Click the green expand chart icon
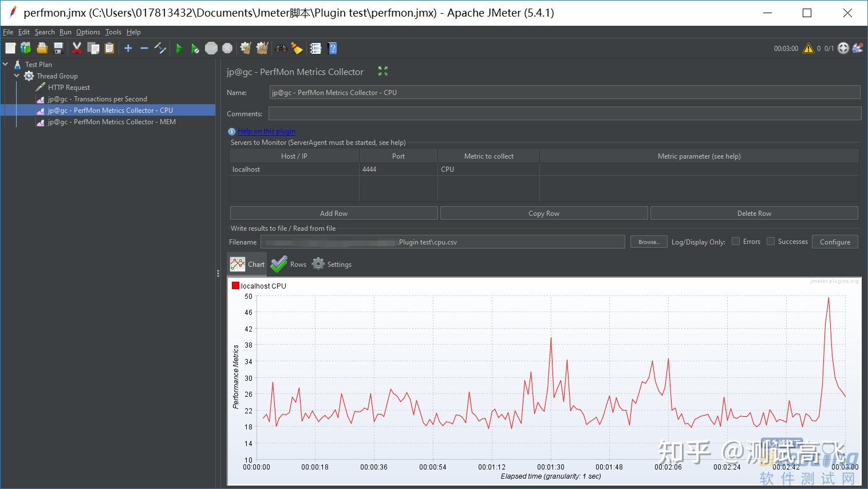Screen dimensions: 868x489 383,71
